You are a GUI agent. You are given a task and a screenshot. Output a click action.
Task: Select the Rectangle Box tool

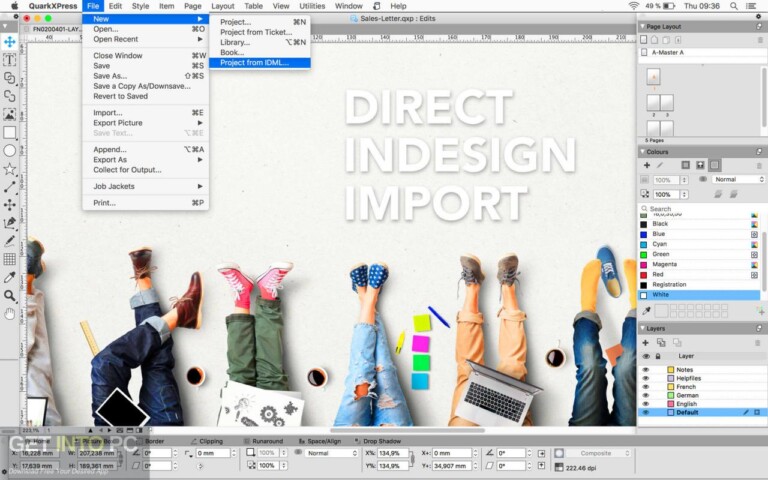(x=9, y=132)
